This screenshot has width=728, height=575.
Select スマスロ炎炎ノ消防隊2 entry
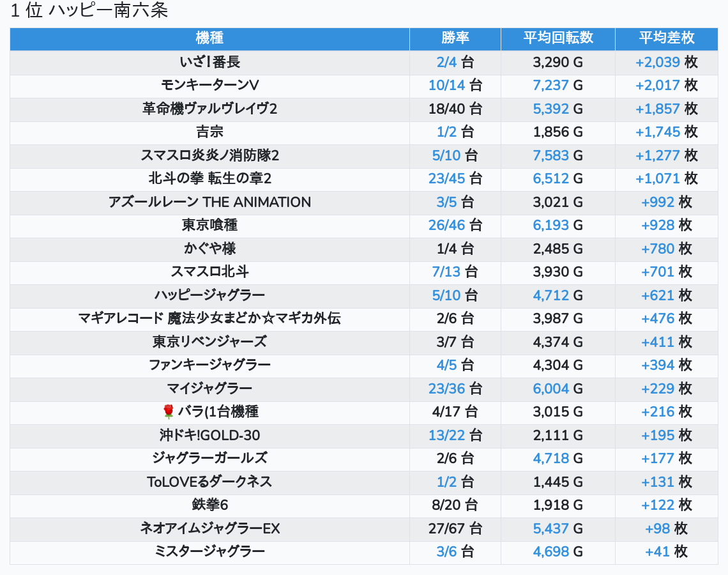(209, 156)
